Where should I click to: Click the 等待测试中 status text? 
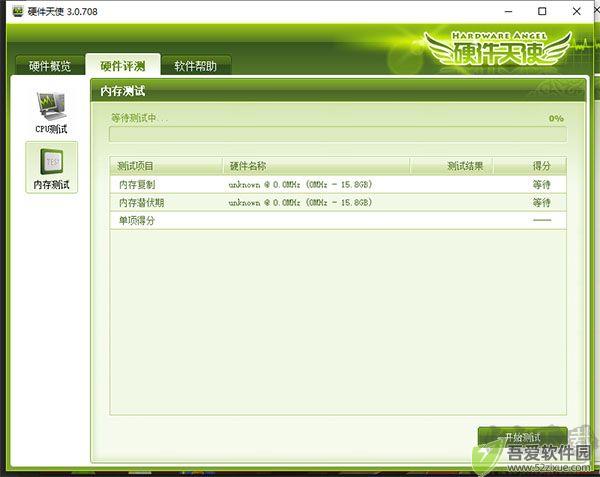(139, 118)
